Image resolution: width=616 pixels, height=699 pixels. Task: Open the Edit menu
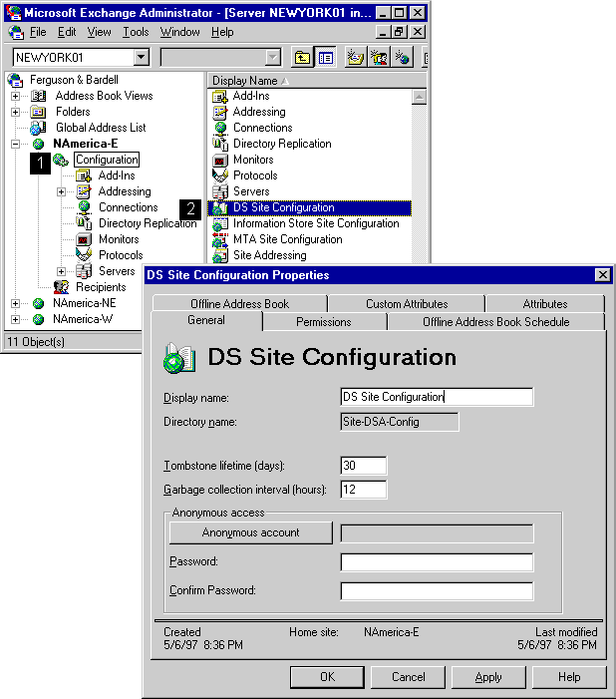67,32
